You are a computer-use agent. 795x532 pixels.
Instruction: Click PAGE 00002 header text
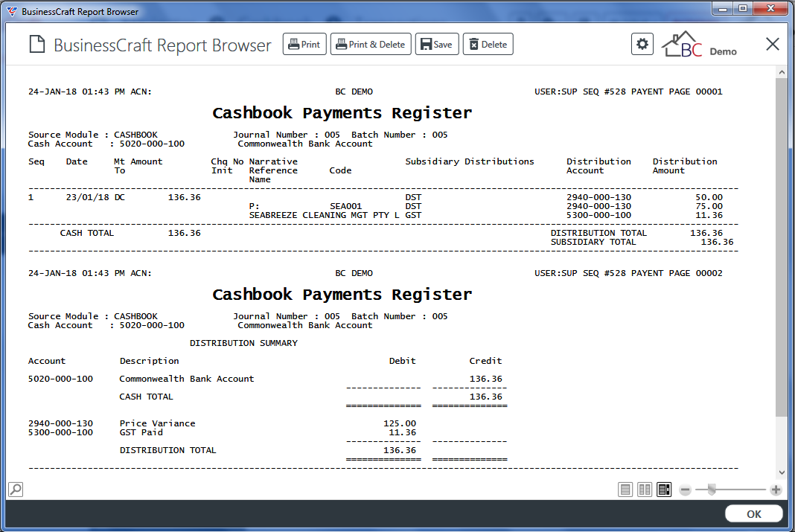click(x=695, y=273)
